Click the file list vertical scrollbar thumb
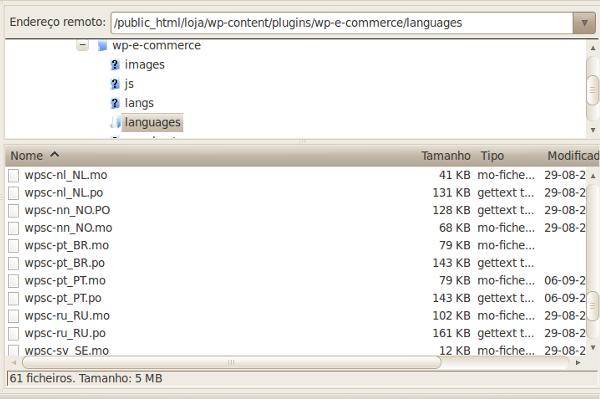This screenshot has width=600, height=399. pos(593,306)
